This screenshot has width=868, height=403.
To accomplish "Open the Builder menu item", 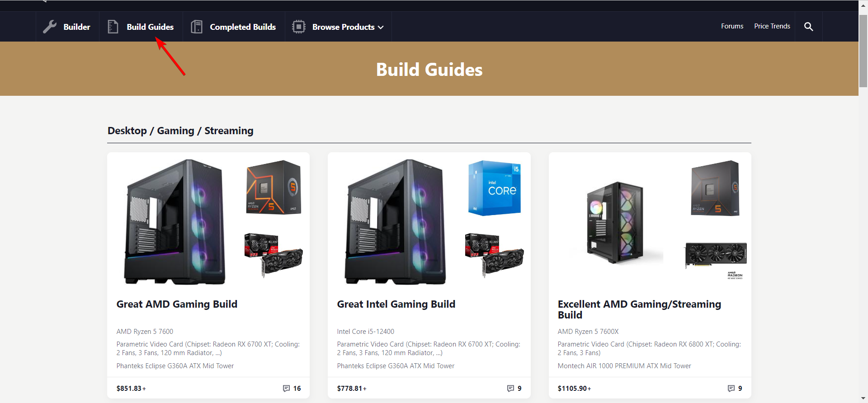I will (67, 27).
